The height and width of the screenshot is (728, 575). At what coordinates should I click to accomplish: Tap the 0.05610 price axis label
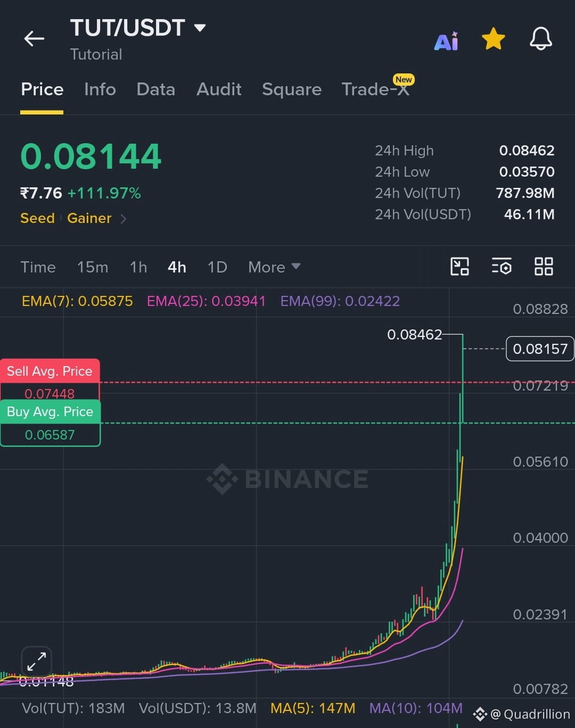click(540, 461)
